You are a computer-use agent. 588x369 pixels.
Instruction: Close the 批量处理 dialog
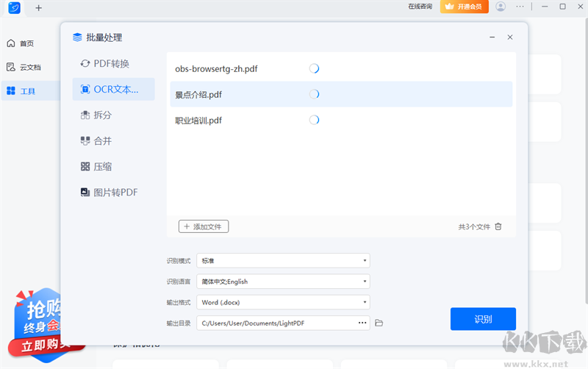(x=510, y=37)
